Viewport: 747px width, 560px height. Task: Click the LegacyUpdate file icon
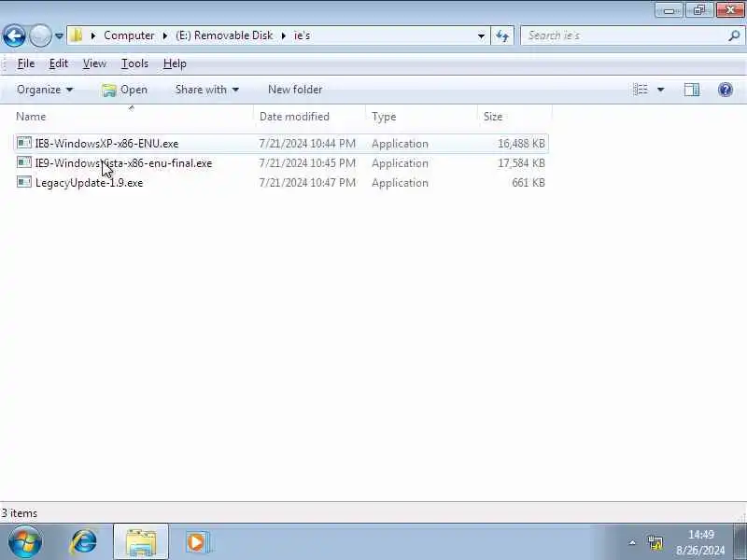click(x=24, y=182)
